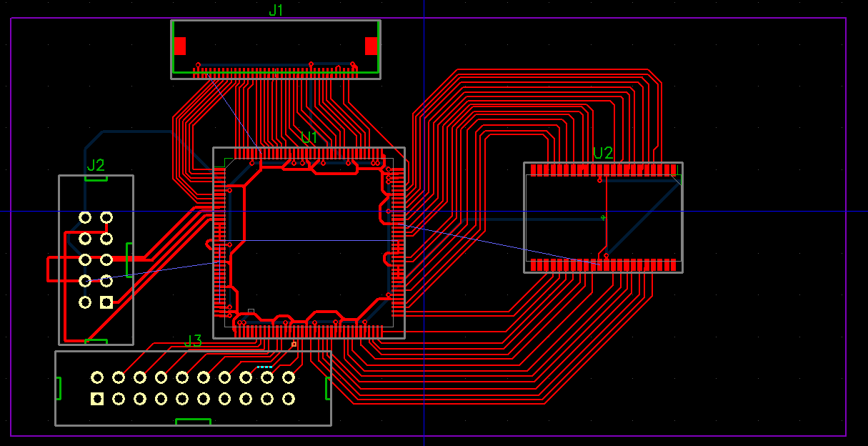This screenshot has height=446, width=868.
Task: Select the U2 designator label
Action: (x=603, y=153)
